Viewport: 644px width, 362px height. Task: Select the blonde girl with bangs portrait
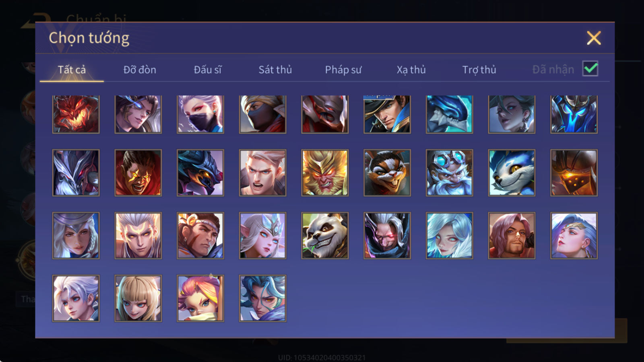point(138,298)
